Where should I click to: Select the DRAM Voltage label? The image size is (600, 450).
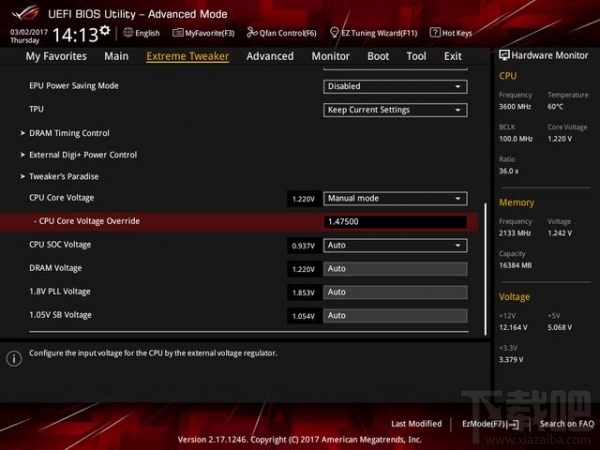[55, 268]
